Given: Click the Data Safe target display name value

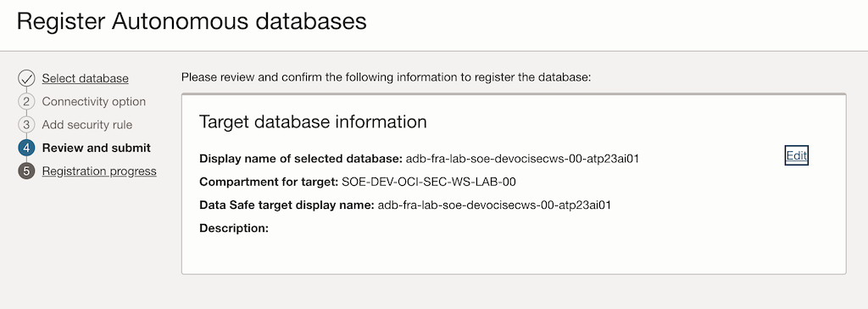Looking at the screenshot, I should [494, 205].
